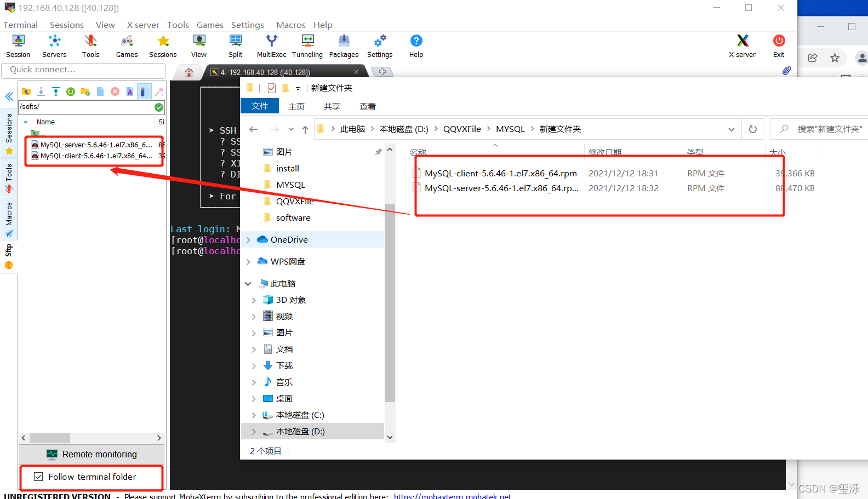The image size is (868, 499).
Task: Click the red Exit power icon
Action: pos(779,46)
